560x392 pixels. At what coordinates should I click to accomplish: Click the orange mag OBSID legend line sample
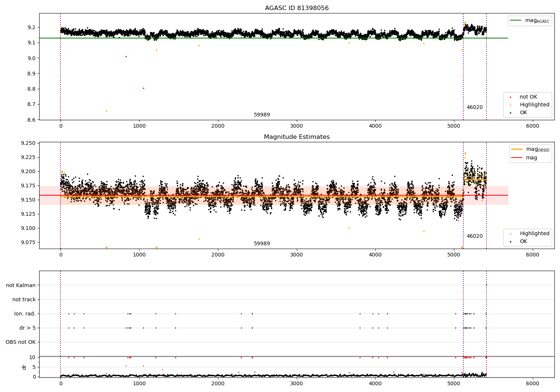pyautogui.click(x=517, y=149)
